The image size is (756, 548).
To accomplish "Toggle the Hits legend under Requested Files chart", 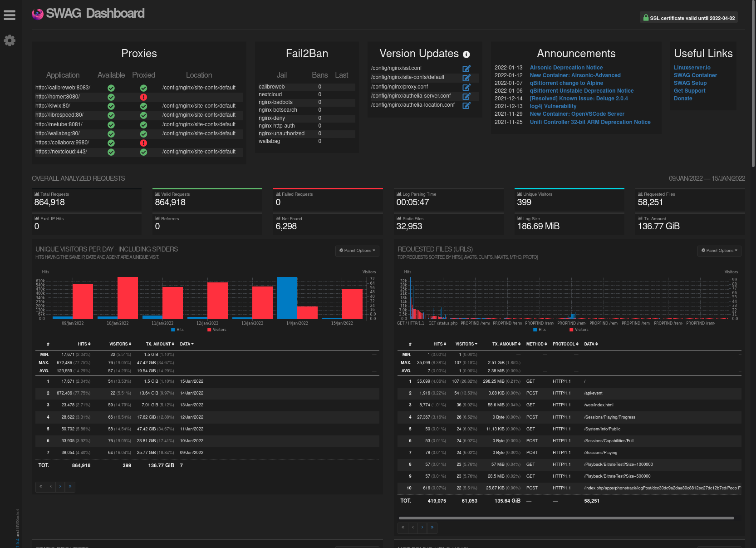I will click(539, 330).
